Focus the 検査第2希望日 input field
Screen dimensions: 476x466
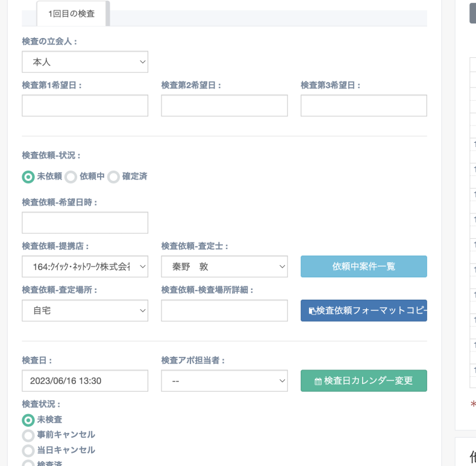(x=224, y=105)
